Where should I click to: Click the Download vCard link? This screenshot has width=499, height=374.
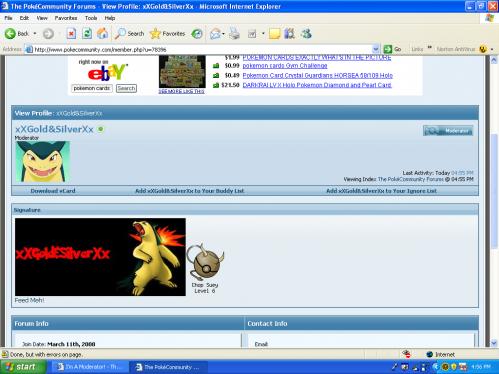(53, 191)
